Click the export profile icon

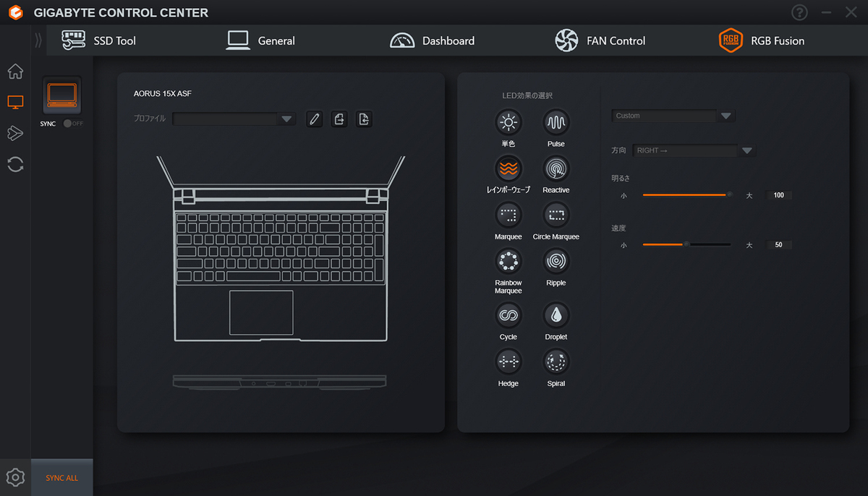click(x=339, y=119)
